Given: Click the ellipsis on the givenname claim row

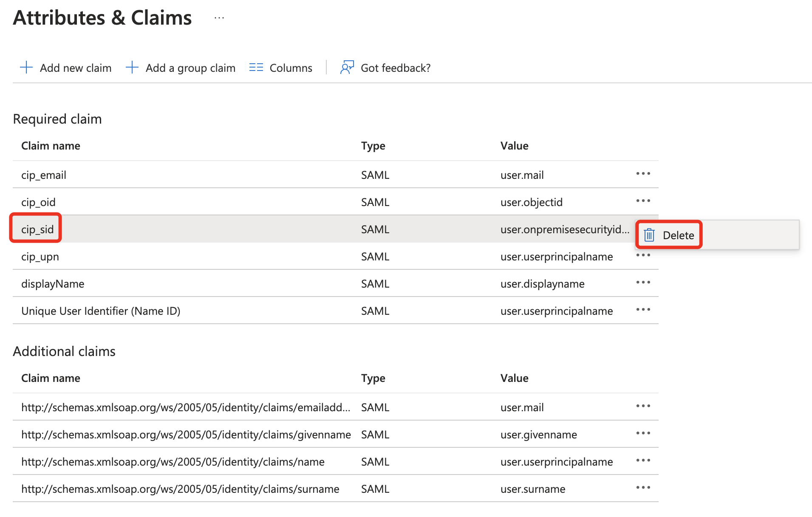Looking at the screenshot, I should [643, 433].
